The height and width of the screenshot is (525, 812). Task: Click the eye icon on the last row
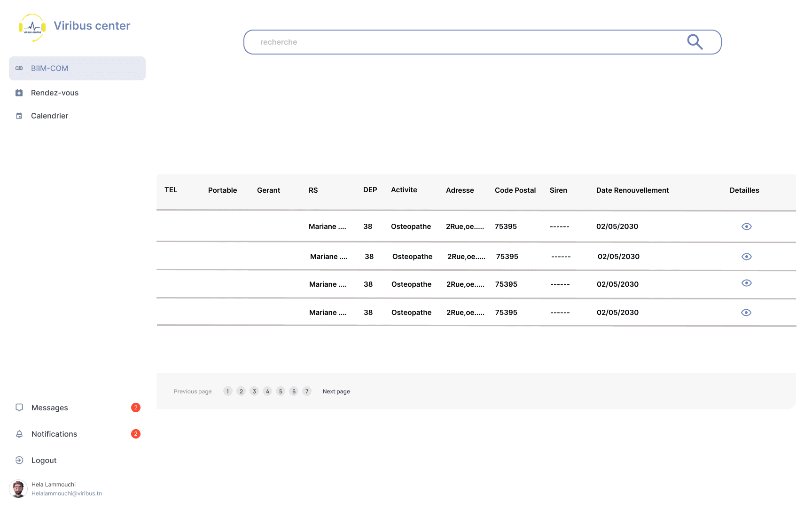(747, 312)
